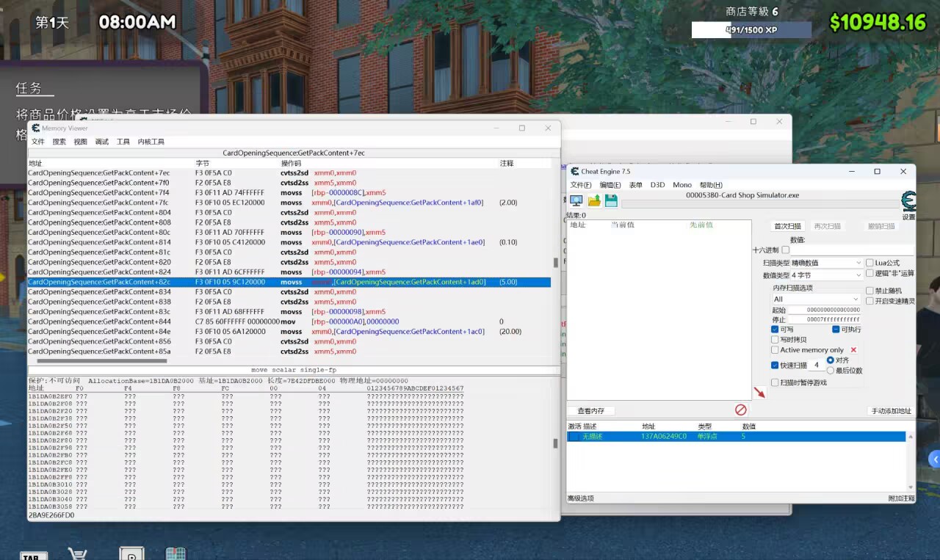Open 内核工具 menu in Memory Viewer
940x560 pixels.
151,142
